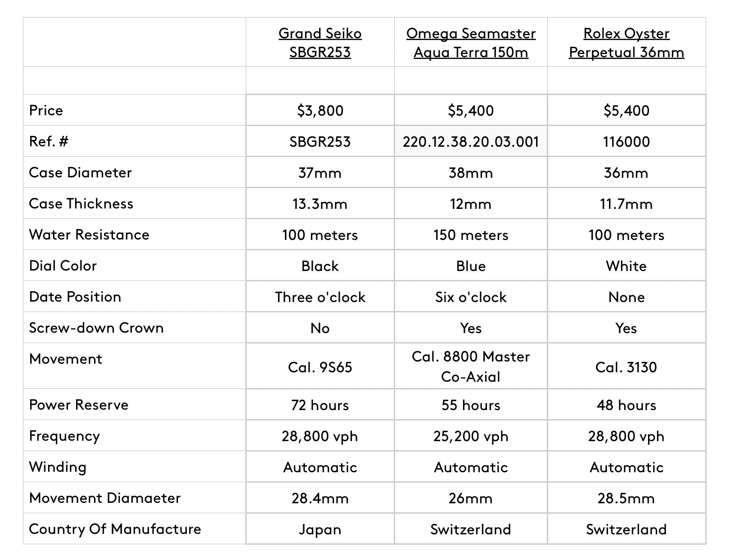Viewport: 730px width, 560px height.
Task: Select the Cal. 3130 movement cell
Action: (626, 367)
